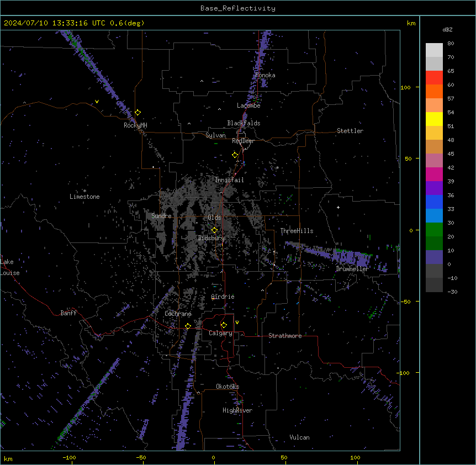
Task: Click the -30 value on dBZ legend
Action: point(452,292)
